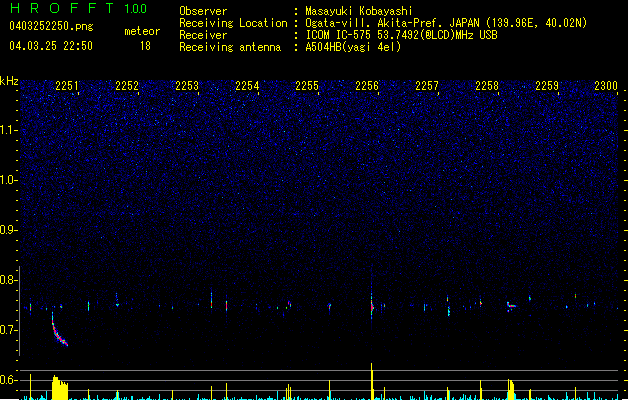Click the Ogata-vill. Akita-Pref. JAPAN location text
The width and height of the screenshot is (629, 400).
click(446, 23)
